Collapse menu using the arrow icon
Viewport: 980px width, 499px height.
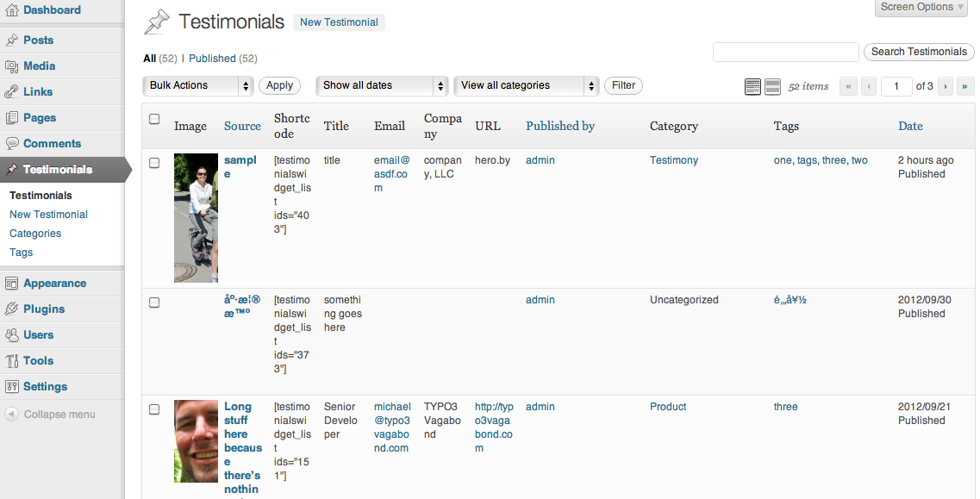click(11, 415)
